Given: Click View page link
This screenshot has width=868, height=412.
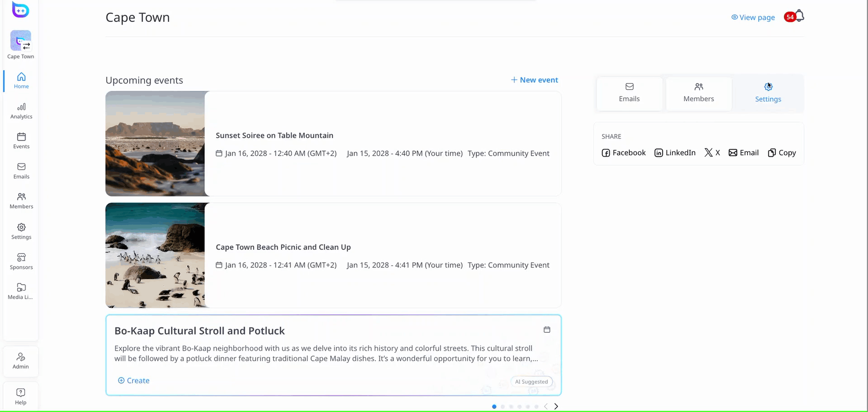Looking at the screenshot, I should click(753, 17).
